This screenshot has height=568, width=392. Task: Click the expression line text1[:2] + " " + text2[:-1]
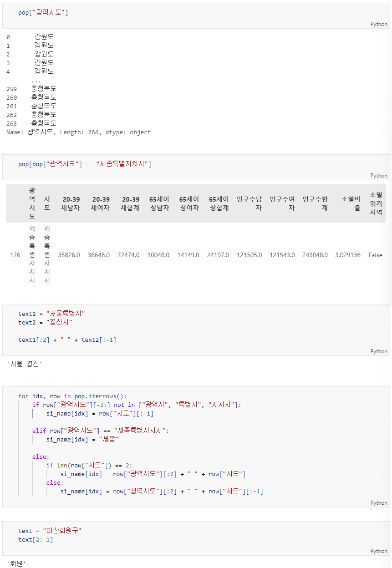pos(67,340)
